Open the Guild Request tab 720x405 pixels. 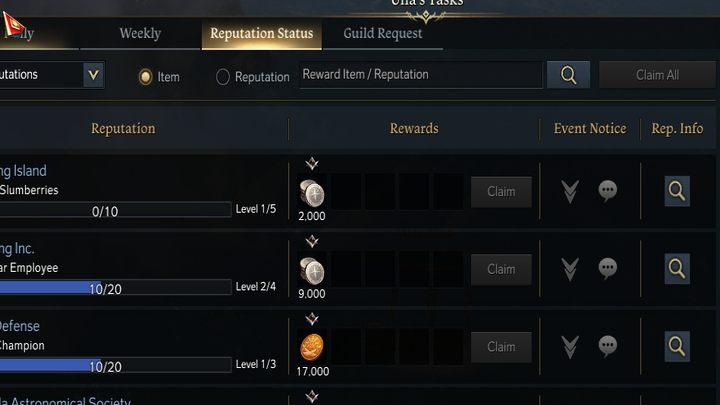pyautogui.click(x=382, y=34)
